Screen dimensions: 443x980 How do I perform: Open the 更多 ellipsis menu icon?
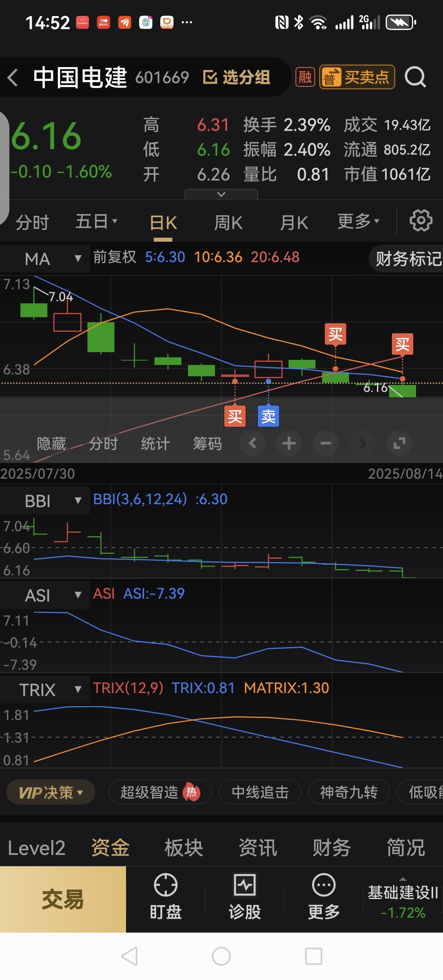[x=324, y=885]
